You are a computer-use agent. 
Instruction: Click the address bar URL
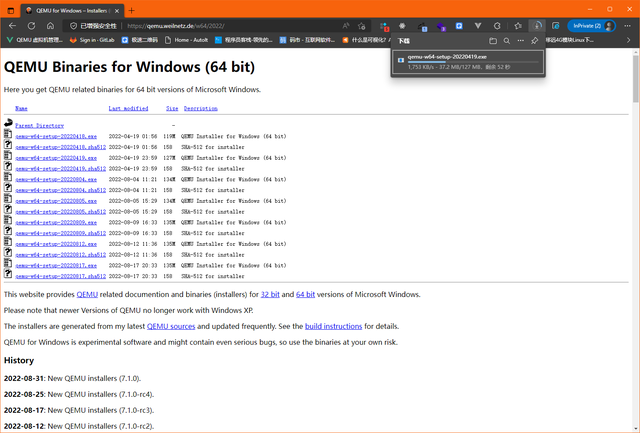tap(176, 26)
